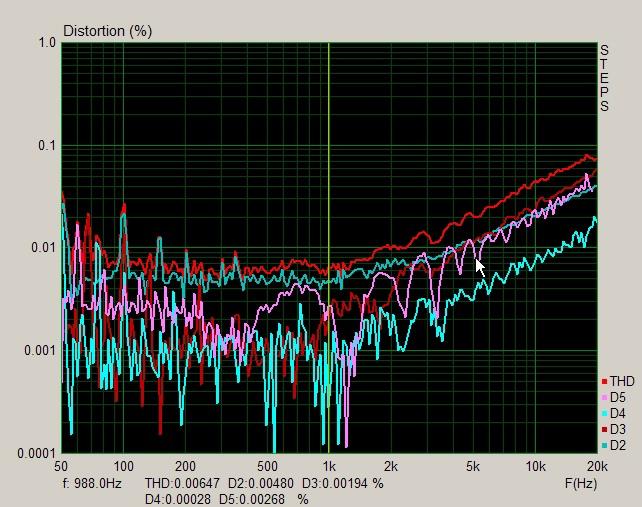Click the 1k frequency axis tick label
This screenshot has width=642, height=507.
point(328,467)
